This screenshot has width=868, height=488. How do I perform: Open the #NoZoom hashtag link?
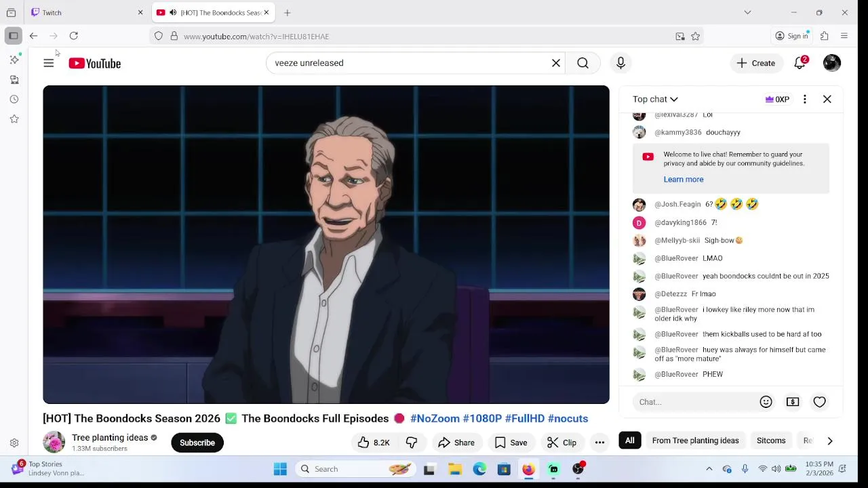(435, 419)
